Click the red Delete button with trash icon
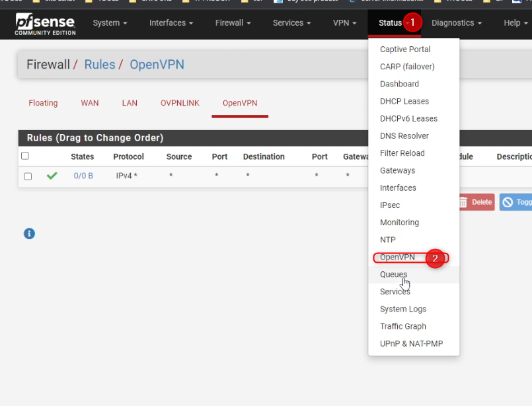The image size is (532, 406). tap(476, 202)
